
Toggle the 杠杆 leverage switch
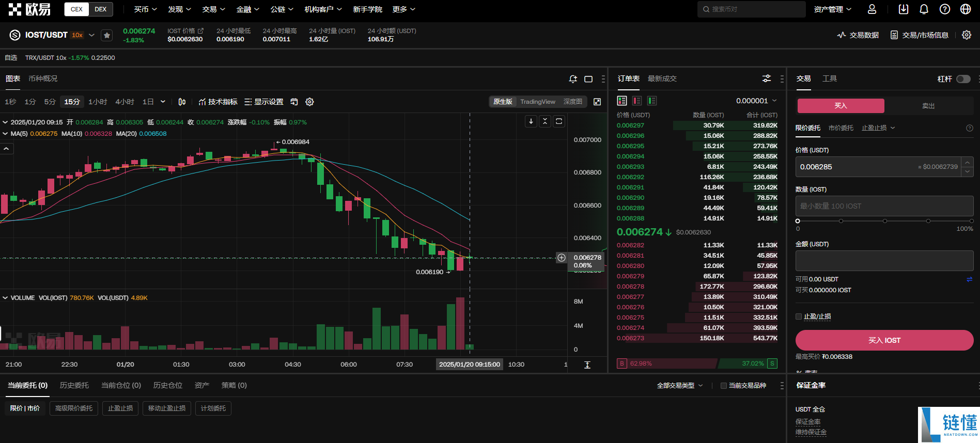[963, 79]
